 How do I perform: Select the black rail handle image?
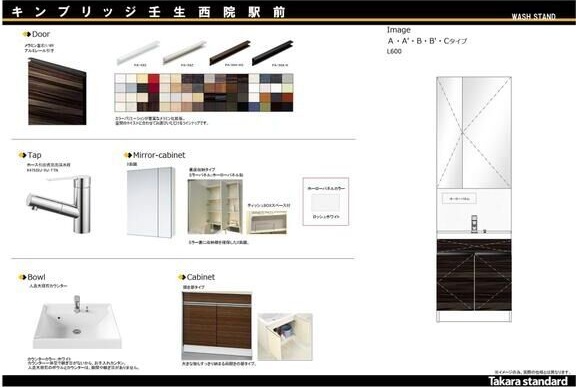(273, 53)
